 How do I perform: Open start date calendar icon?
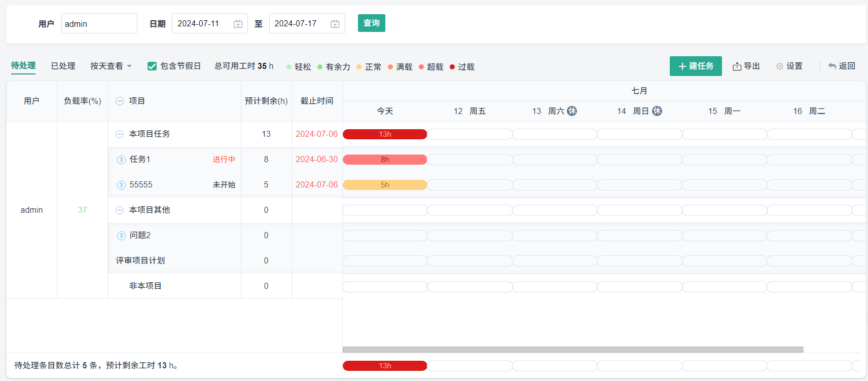238,24
